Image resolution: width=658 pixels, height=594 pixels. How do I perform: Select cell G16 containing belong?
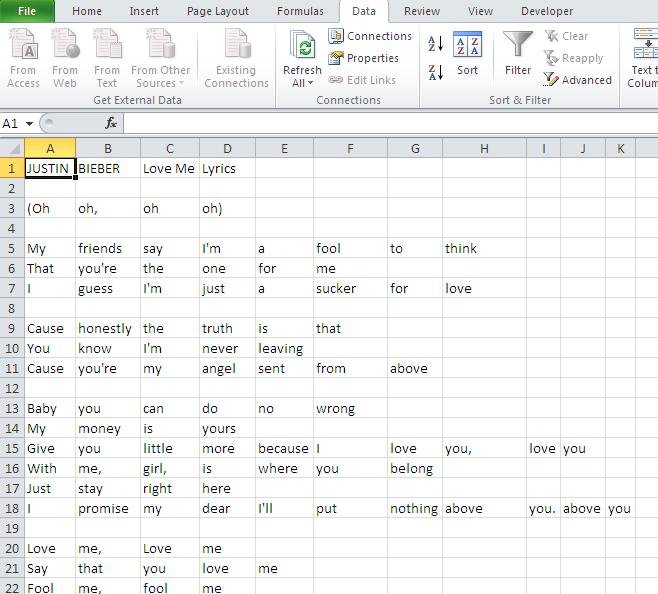415,468
